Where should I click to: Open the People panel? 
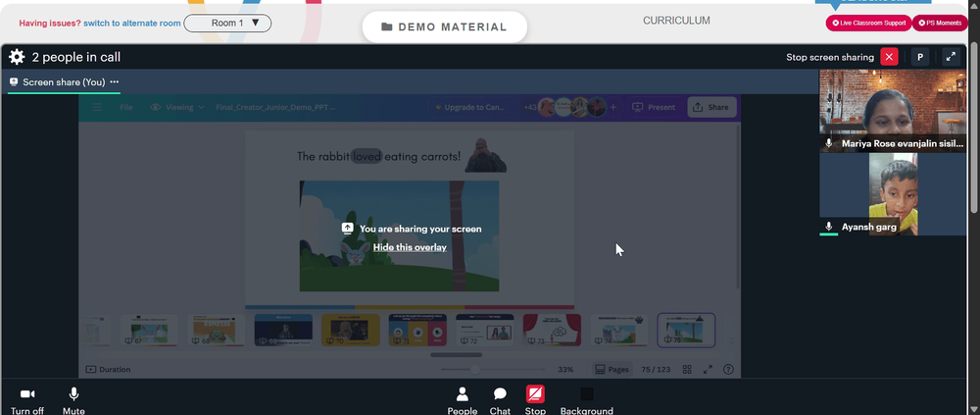pyautogui.click(x=463, y=400)
